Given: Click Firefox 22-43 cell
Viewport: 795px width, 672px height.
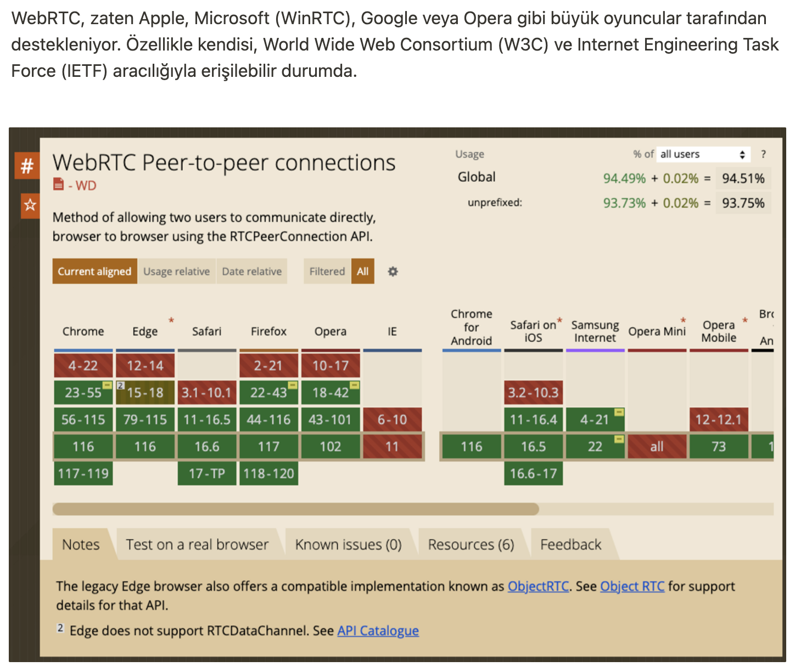Looking at the screenshot, I should pyautogui.click(x=269, y=393).
